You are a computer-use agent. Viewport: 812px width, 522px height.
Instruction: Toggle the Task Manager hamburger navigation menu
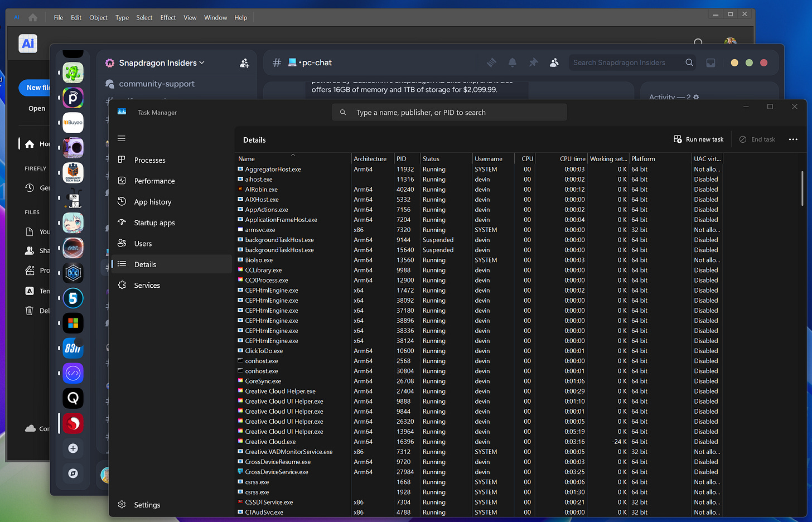point(122,138)
